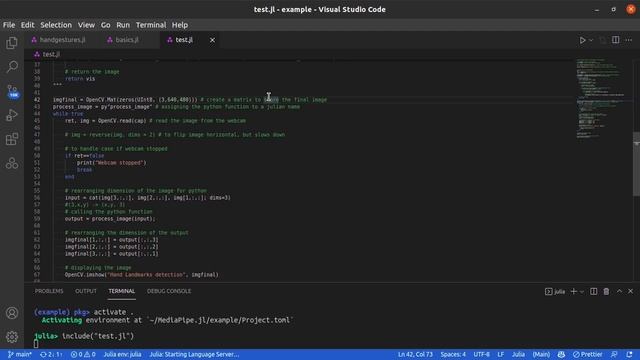Show the Problems panel tab
Viewport: 640px width, 360px height.
tap(49, 291)
